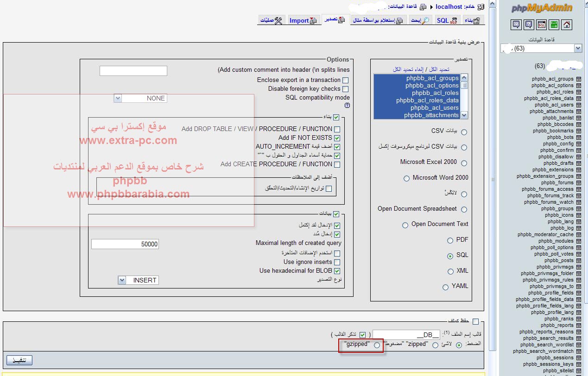This screenshot has width=588, height=376.
Task: Open help icon below SQL compatibility mode
Action: point(347,106)
